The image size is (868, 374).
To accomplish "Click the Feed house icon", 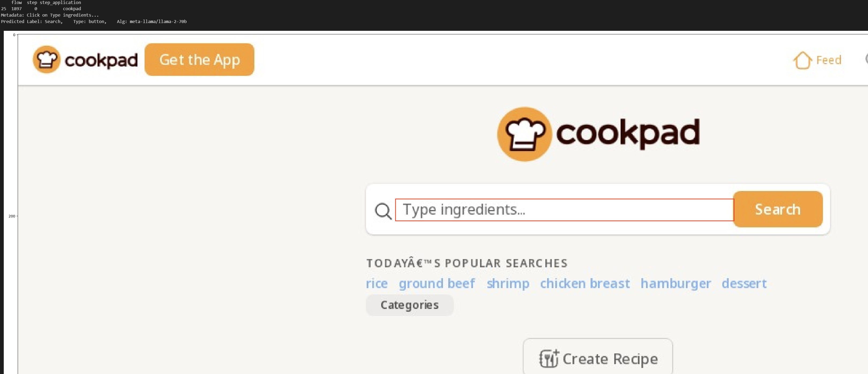I will pyautogui.click(x=802, y=60).
